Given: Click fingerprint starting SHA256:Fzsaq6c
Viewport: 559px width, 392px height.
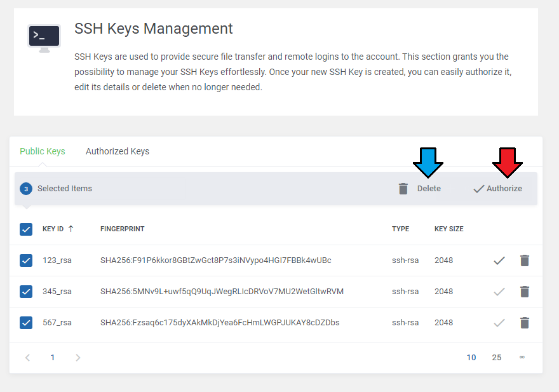Looking at the screenshot, I should pos(220,323).
